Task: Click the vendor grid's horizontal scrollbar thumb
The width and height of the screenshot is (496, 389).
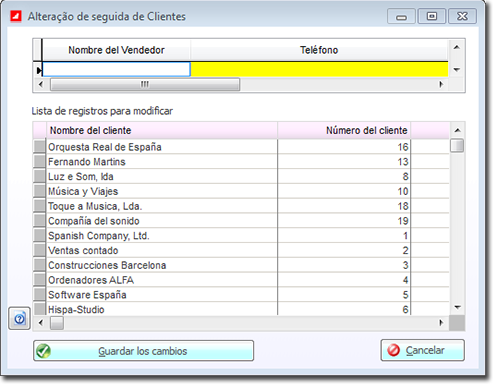Action: click(145, 84)
